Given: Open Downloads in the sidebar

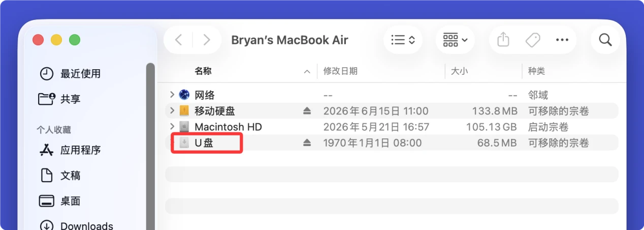Looking at the screenshot, I should coord(76,225).
